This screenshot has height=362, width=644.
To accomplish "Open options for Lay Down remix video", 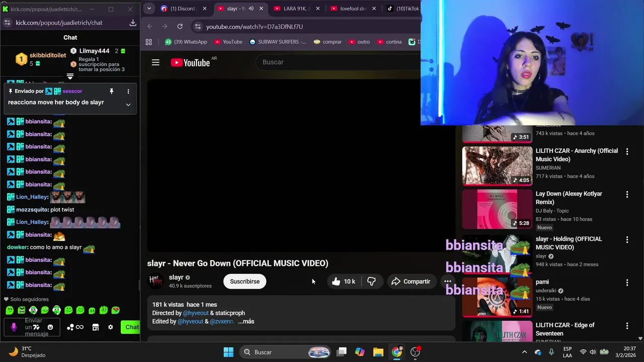I will click(x=627, y=194).
